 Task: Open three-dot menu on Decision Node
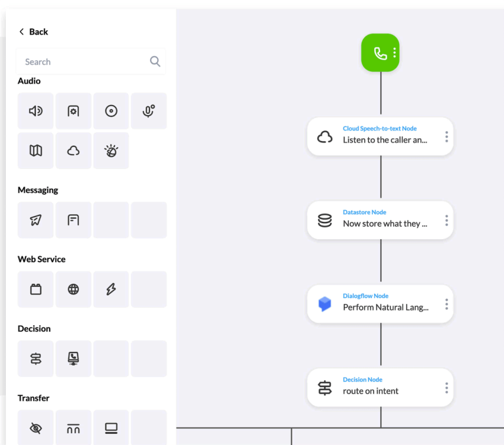click(446, 388)
